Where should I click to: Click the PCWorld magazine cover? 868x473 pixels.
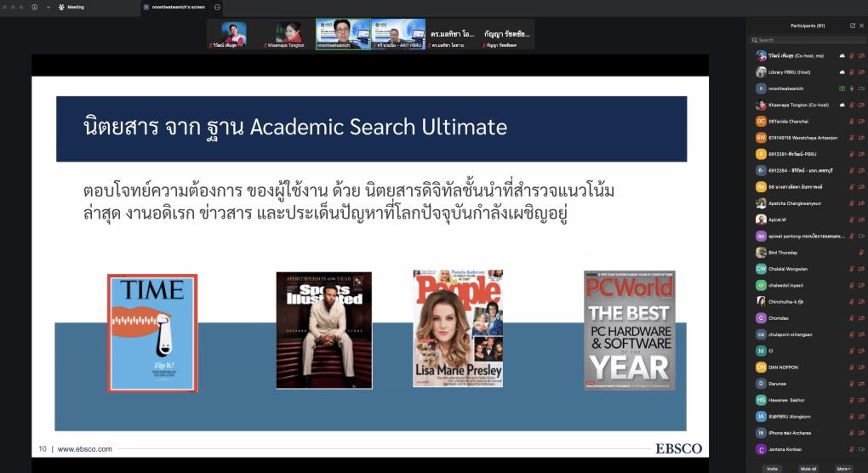(x=630, y=330)
